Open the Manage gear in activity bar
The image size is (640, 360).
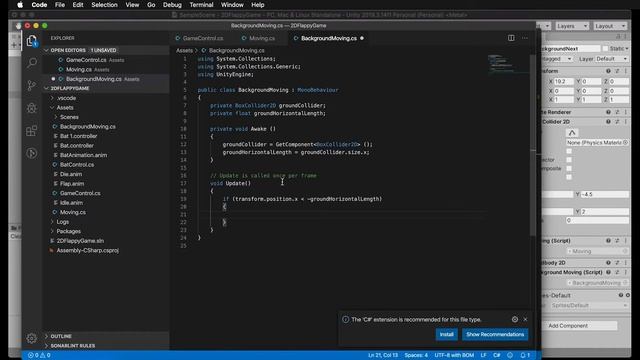[32, 338]
